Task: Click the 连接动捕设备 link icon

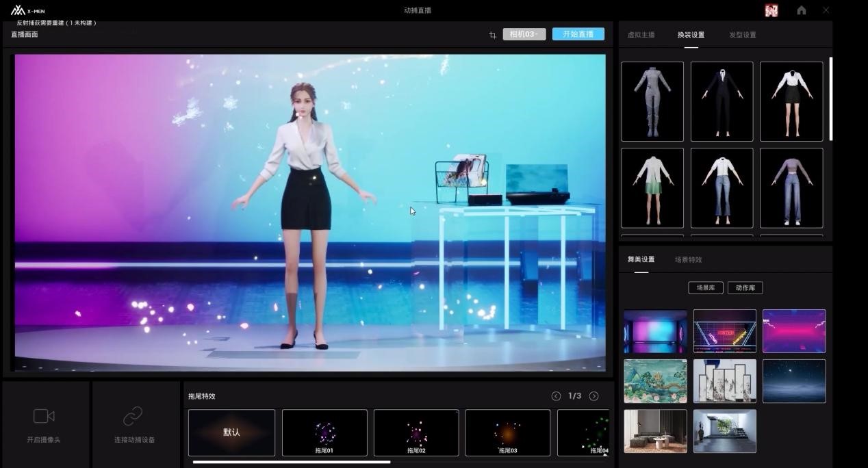Action: click(133, 416)
